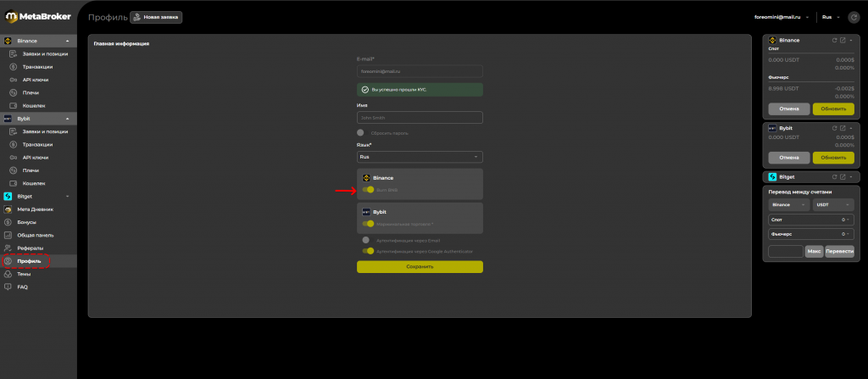Screen dimensions: 868x379
Task: Open Bitget card external link icon
Action: [x=843, y=176]
